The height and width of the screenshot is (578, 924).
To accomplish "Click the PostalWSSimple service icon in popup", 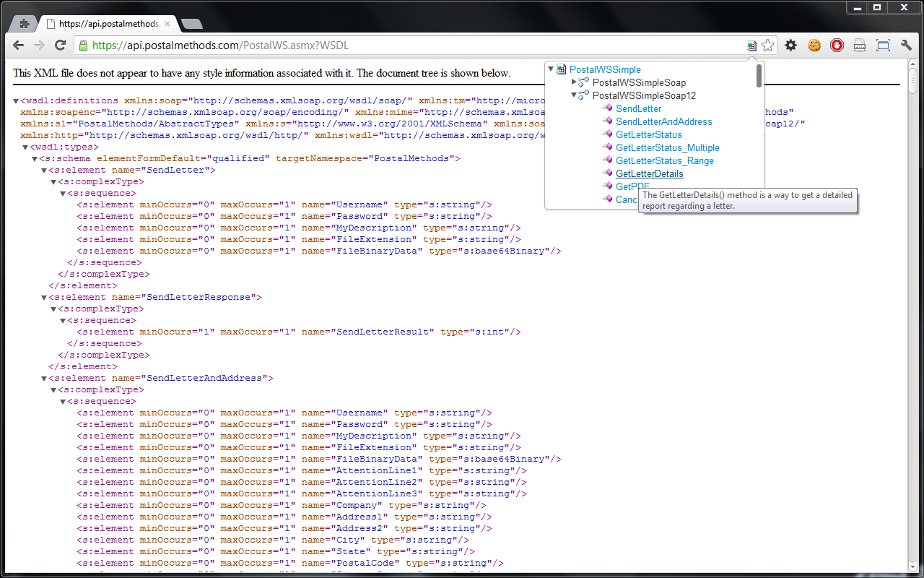I will (x=562, y=69).
